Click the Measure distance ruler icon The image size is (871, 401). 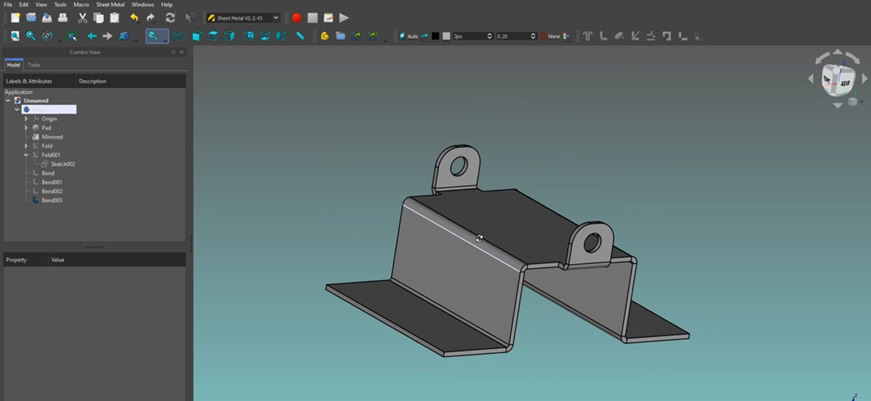pos(299,36)
